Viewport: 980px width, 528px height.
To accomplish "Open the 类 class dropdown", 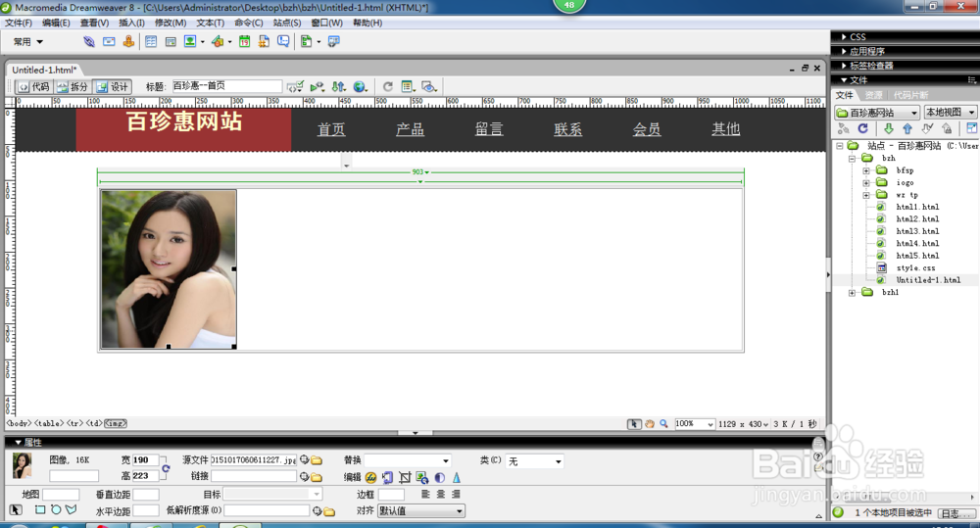I will (534, 461).
